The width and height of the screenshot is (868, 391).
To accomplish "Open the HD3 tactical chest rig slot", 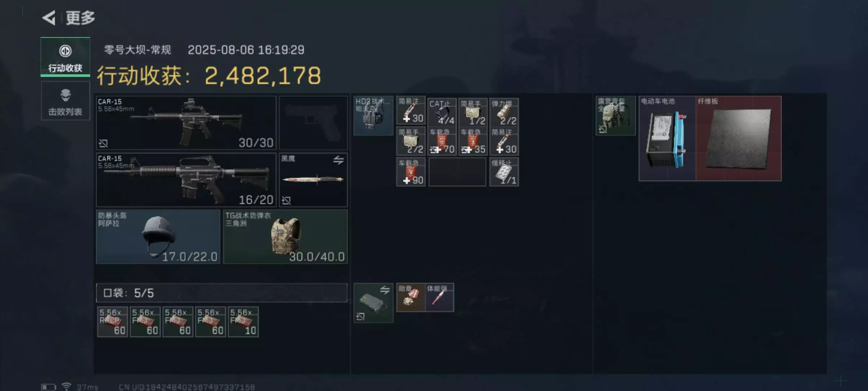I will click(373, 115).
